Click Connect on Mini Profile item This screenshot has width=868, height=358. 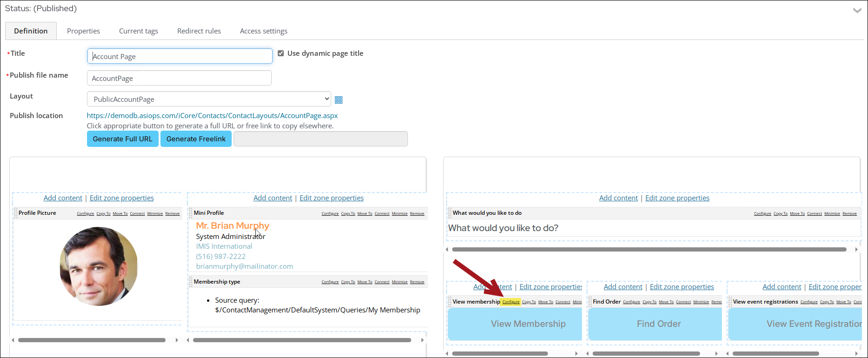382,214
